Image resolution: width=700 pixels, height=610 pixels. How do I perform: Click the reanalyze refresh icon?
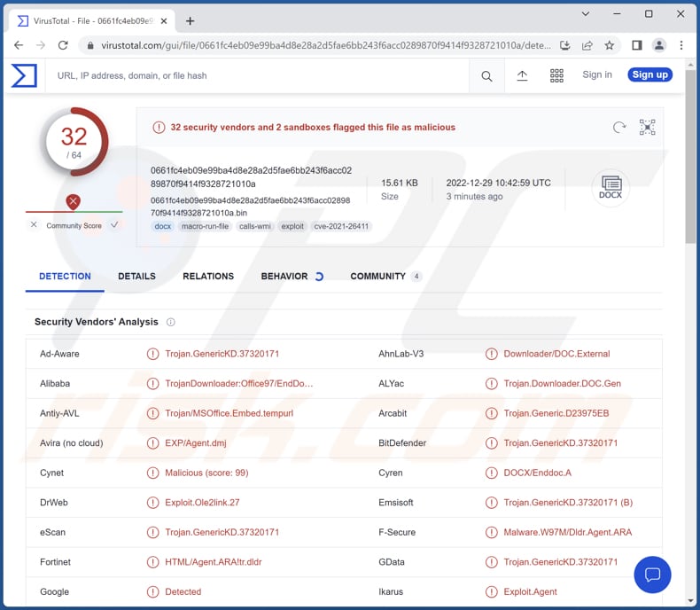click(x=619, y=128)
